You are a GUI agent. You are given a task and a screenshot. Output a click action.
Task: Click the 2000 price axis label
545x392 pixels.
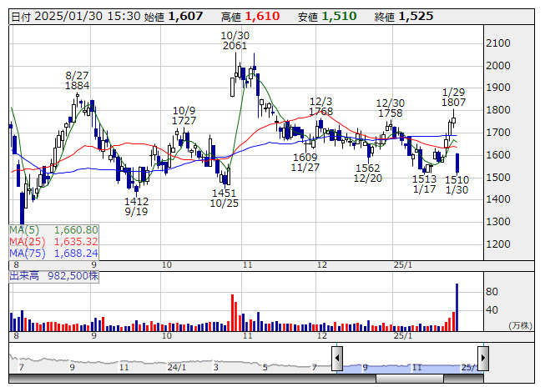point(498,66)
